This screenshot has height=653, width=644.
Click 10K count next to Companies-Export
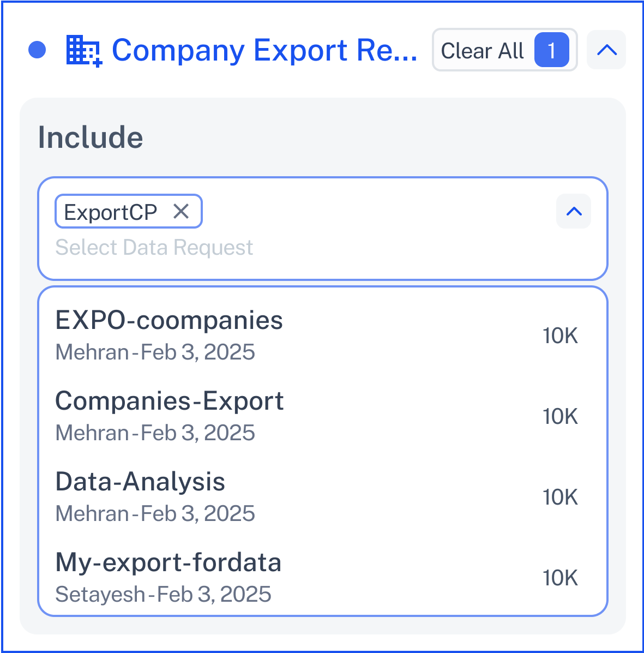[x=561, y=416]
